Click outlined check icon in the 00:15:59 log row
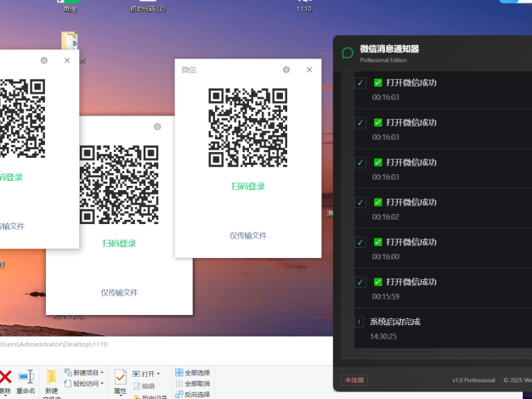This screenshot has height=399, width=532. pyautogui.click(x=360, y=282)
